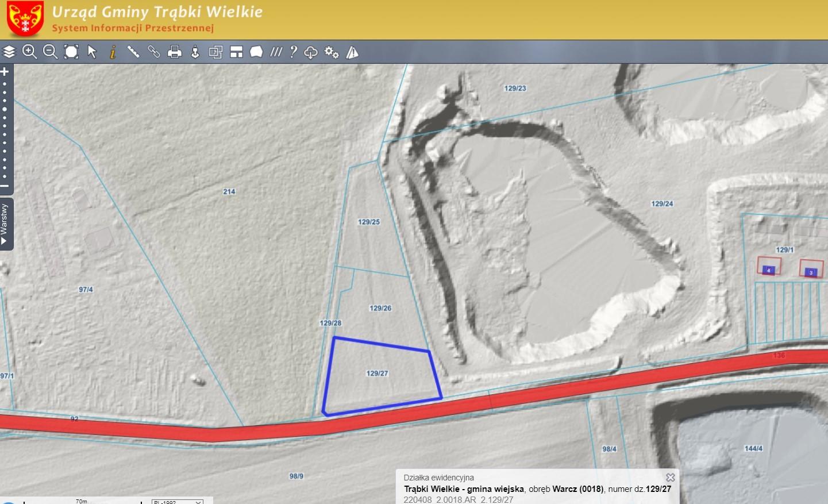
Task: Open the cloud download tool
Action: point(311,52)
